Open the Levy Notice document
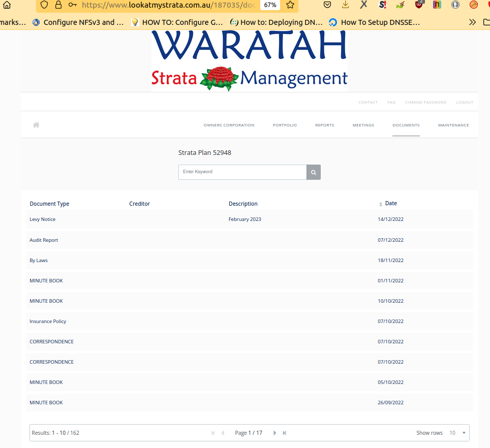490x448 pixels. click(x=43, y=219)
